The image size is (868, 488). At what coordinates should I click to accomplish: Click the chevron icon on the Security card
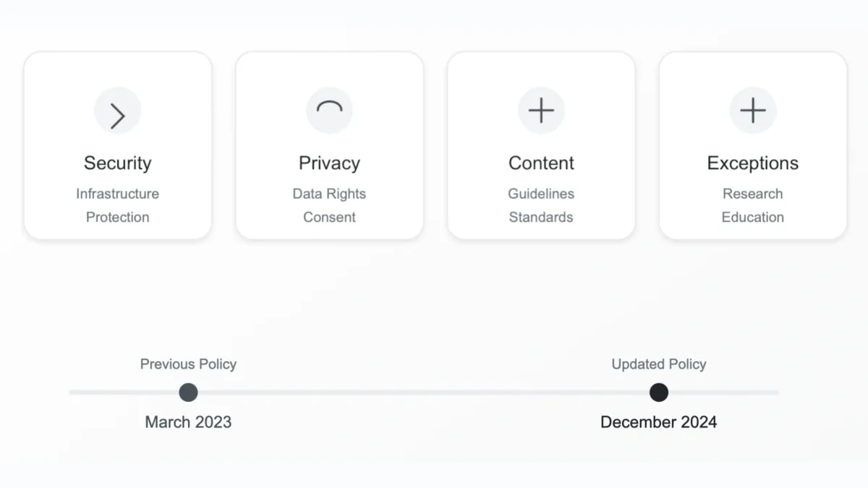tap(117, 111)
